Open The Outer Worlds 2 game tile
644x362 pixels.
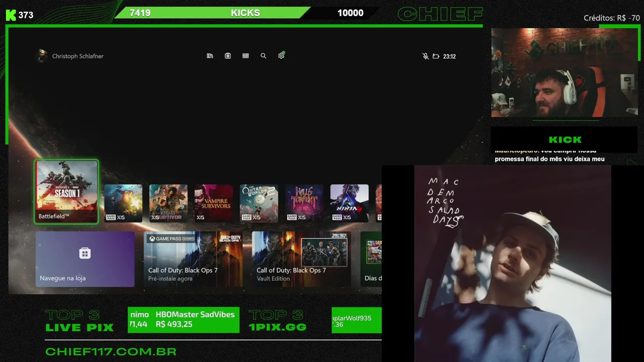[259, 203]
